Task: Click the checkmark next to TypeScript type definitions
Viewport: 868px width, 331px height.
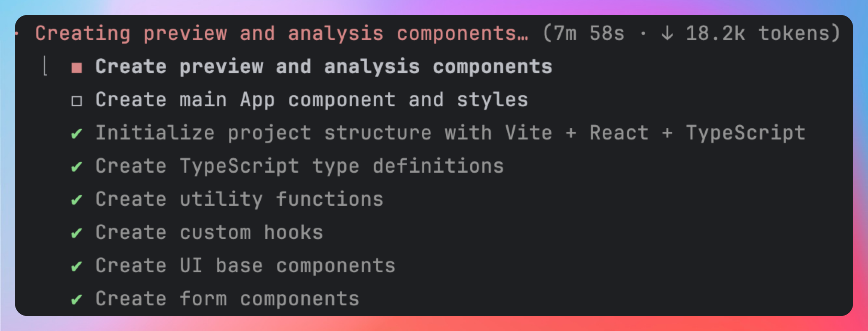Action: tap(76, 167)
